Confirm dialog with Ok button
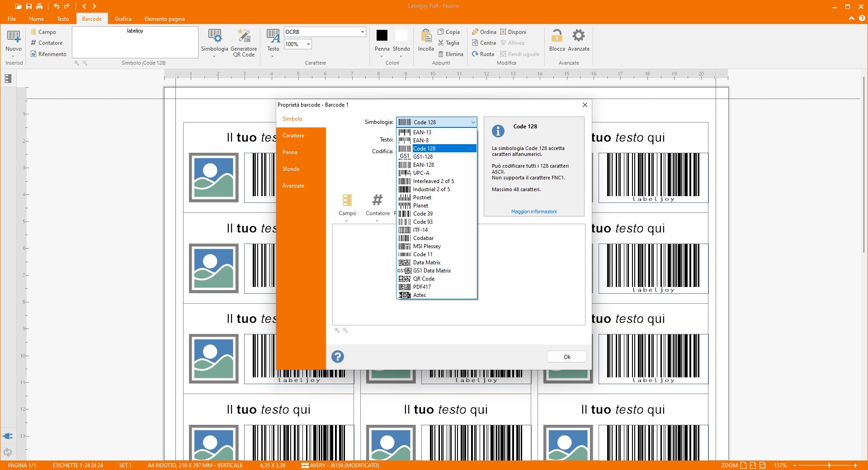 click(567, 357)
